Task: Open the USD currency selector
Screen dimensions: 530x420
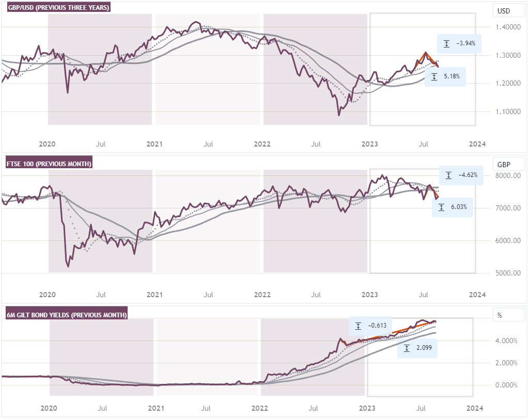Action: click(x=503, y=11)
